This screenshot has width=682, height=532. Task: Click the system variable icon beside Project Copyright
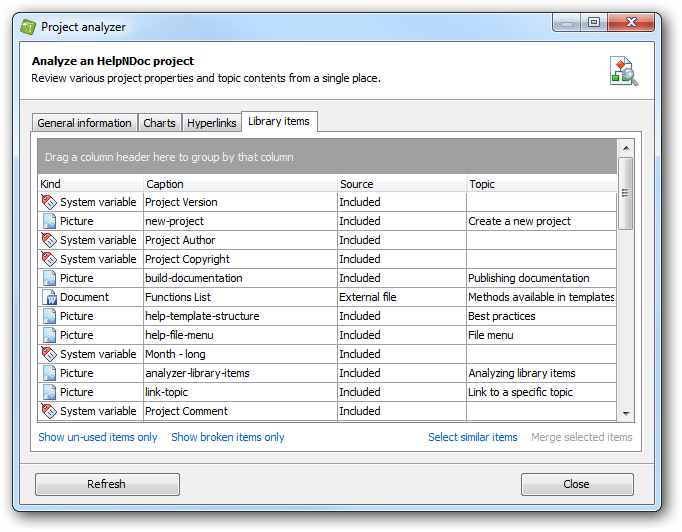pos(49,259)
